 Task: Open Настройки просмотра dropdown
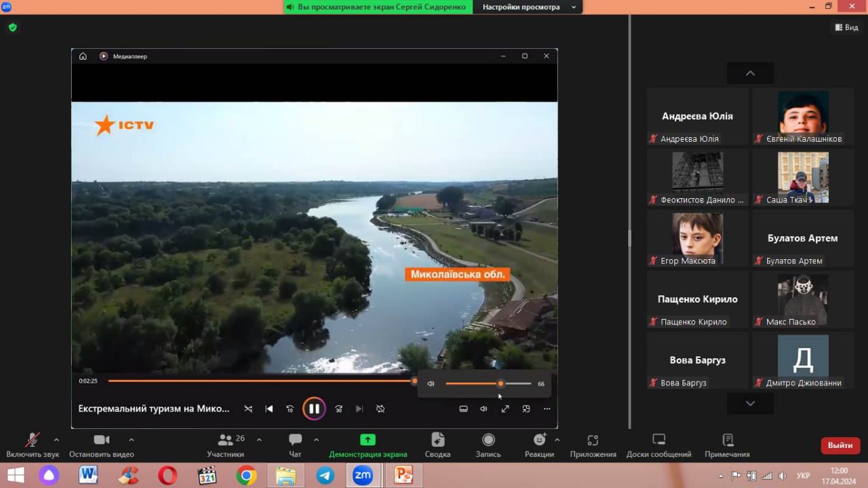(529, 7)
